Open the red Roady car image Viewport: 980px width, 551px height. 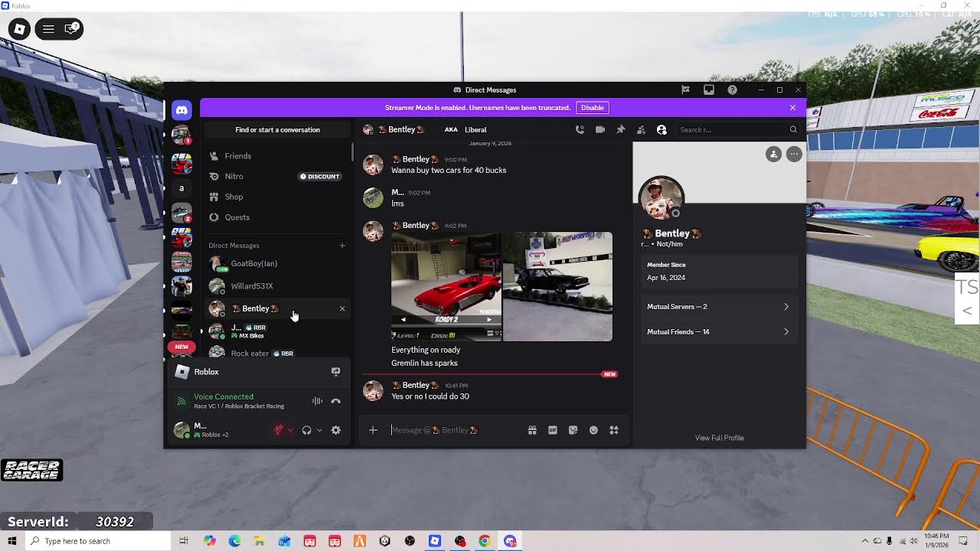446,286
